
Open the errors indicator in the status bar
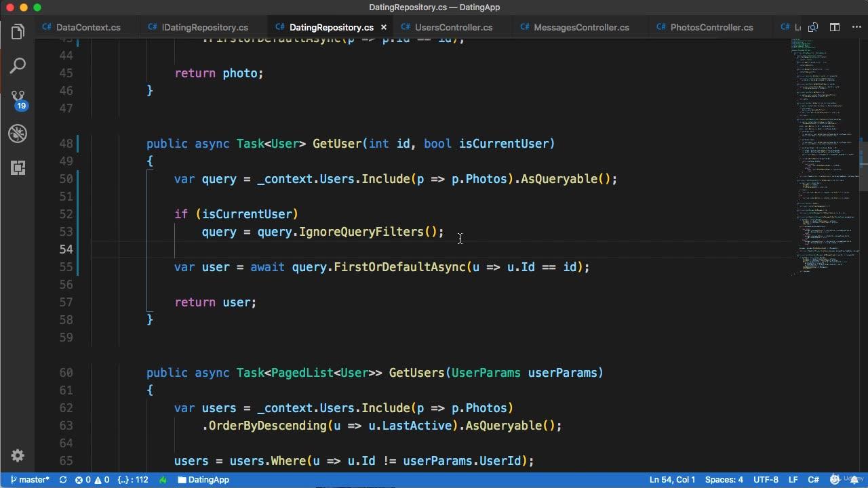[x=83, y=480]
